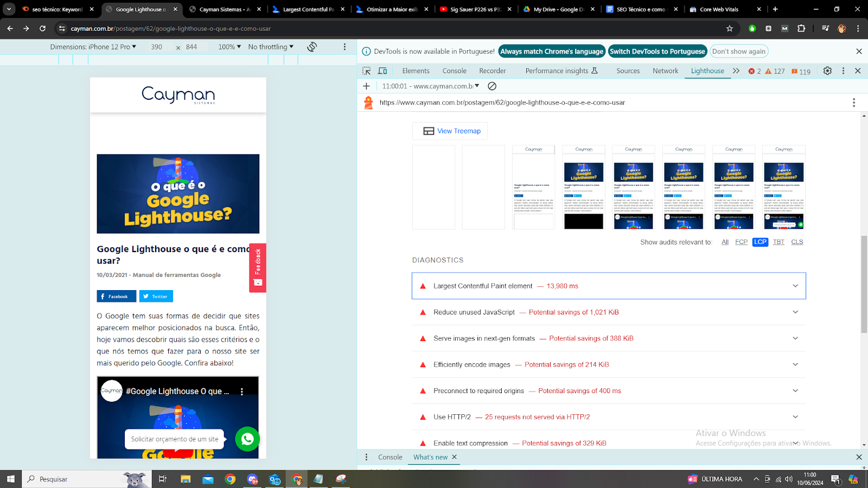Open Lighthouse report tools menu
The image size is (868, 488).
(x=854, y=102)
